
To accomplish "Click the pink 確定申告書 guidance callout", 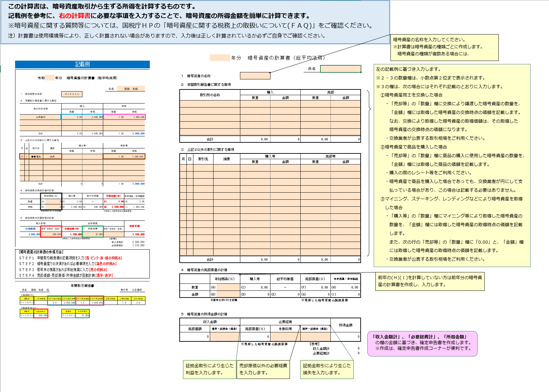I will click(x=422, y=343).
